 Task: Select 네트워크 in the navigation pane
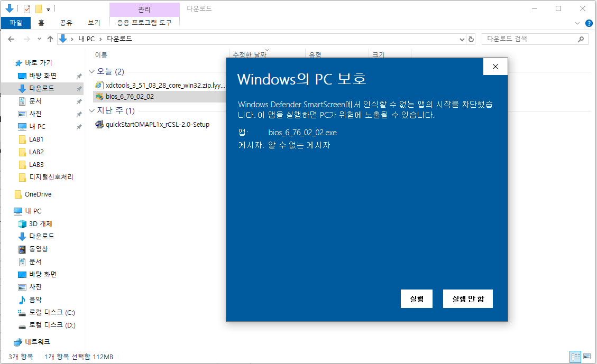(x=38, y=342)
